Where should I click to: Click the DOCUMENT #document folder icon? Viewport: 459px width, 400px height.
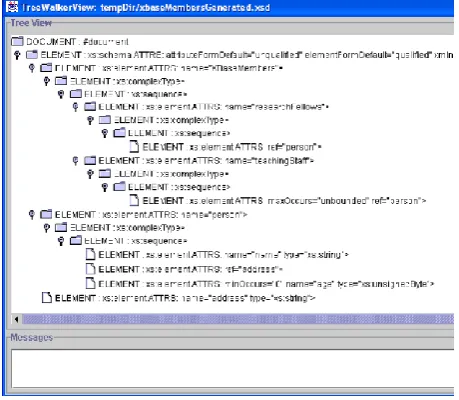[x=17, y=41]
